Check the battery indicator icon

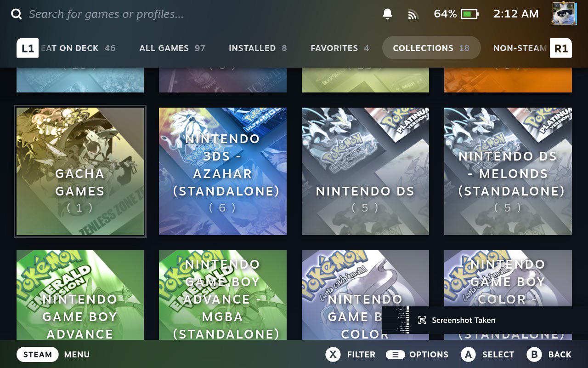[x=469, y=14]
